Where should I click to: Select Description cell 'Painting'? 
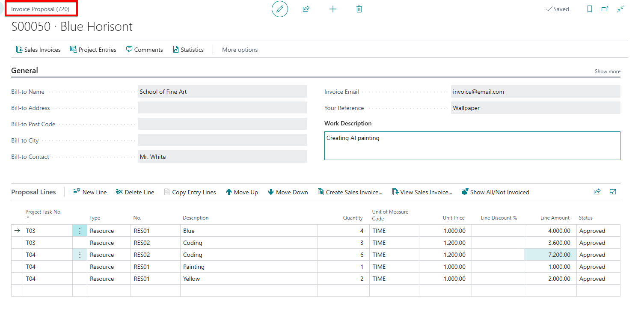coord(249,267)
